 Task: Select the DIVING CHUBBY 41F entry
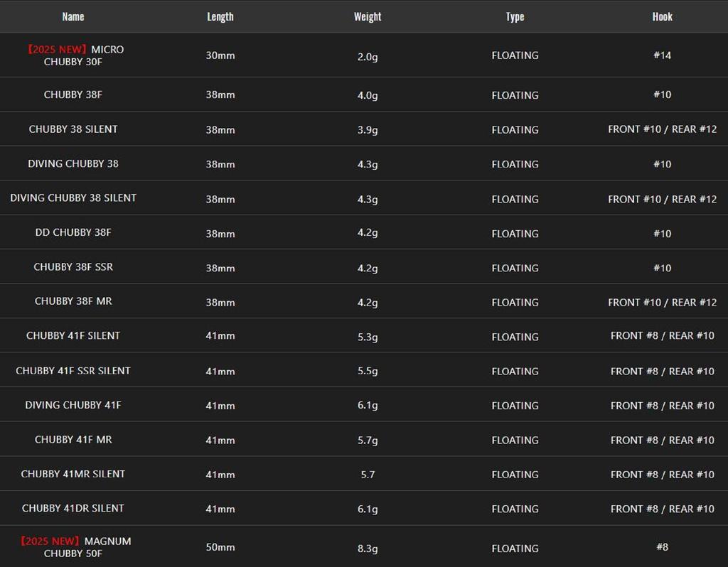click(x=73, y=405)
